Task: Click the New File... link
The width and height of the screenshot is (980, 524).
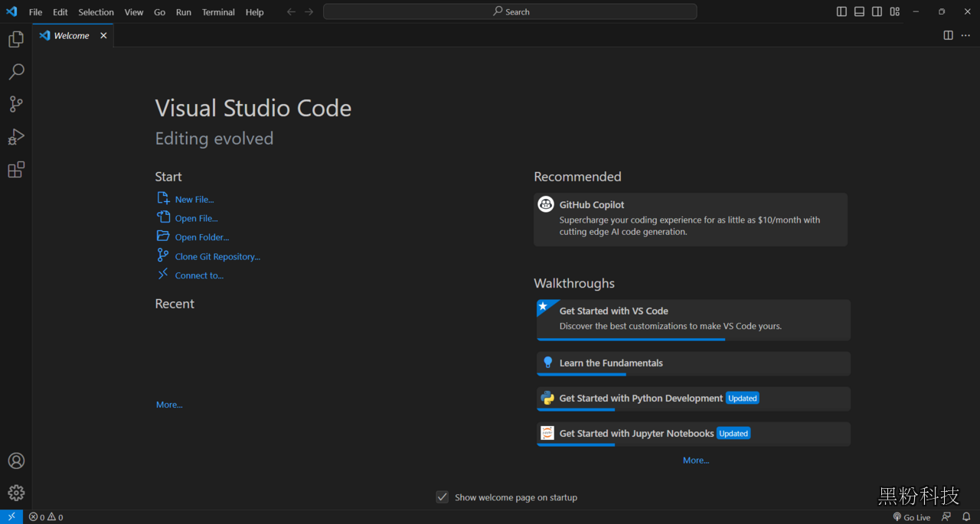Action: coord(194,199)
